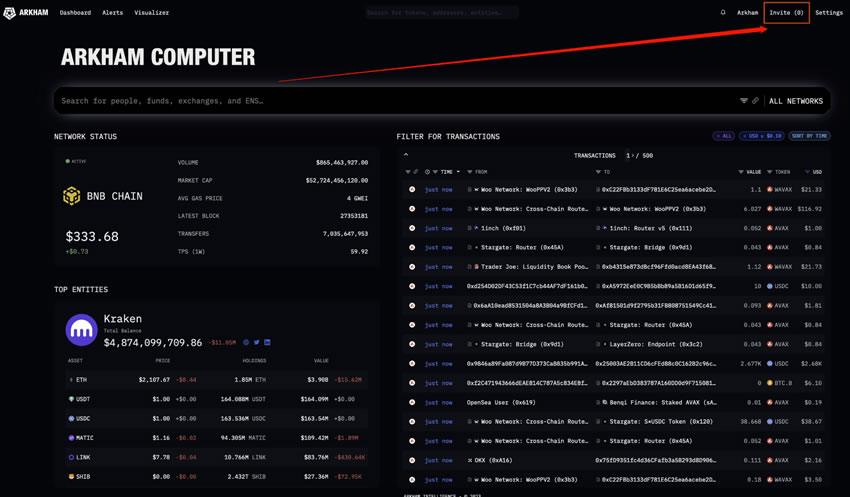The height and width of the screenshot is (497, 850).
Task: Open the TOKEN column filter
Action: point(769,172)
